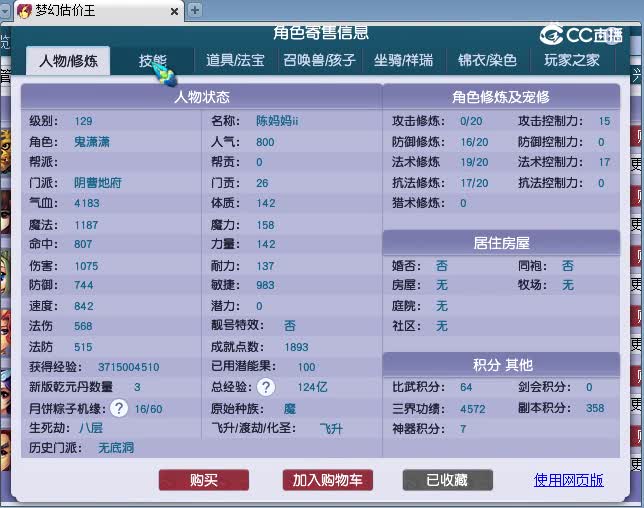Image resolution: width=644 pixels, height=508 pixels.
Task: Click the 历史门派 value 无底洞
Action: 116,448
